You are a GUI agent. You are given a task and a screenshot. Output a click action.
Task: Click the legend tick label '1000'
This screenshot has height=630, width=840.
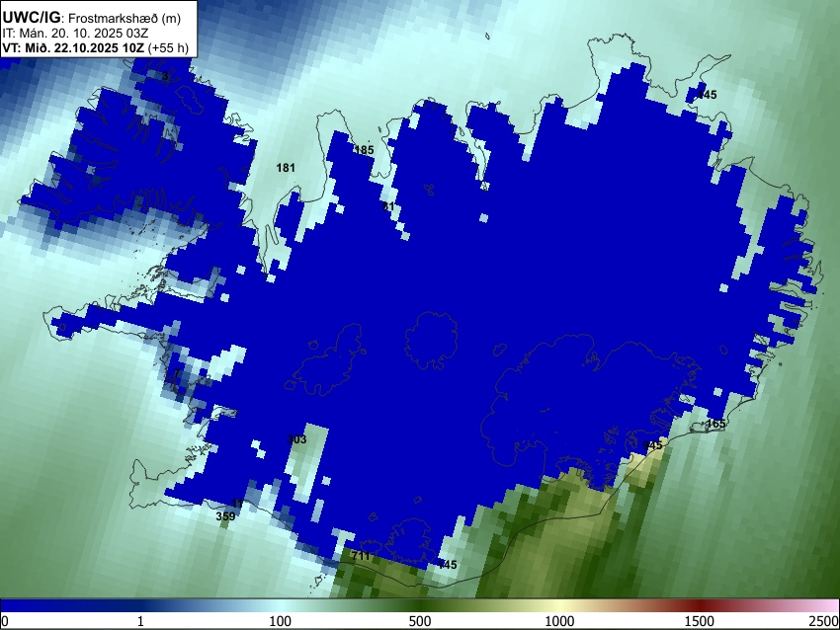559,621
